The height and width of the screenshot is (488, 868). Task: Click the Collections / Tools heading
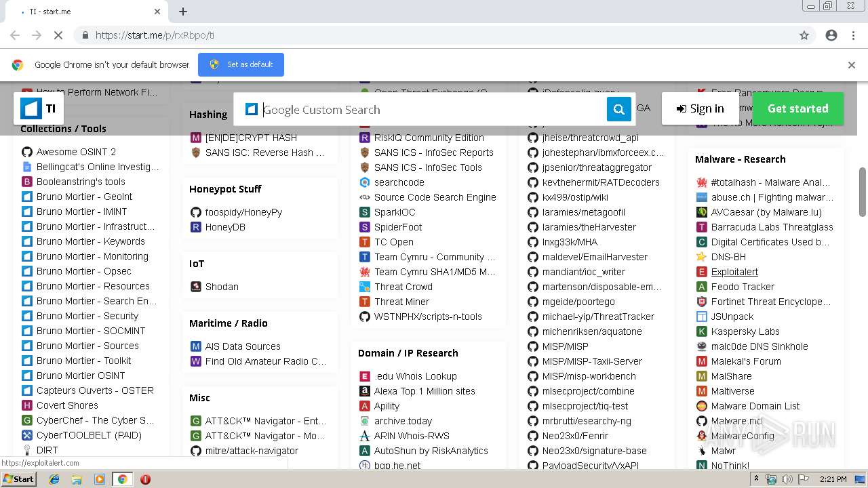63,129
